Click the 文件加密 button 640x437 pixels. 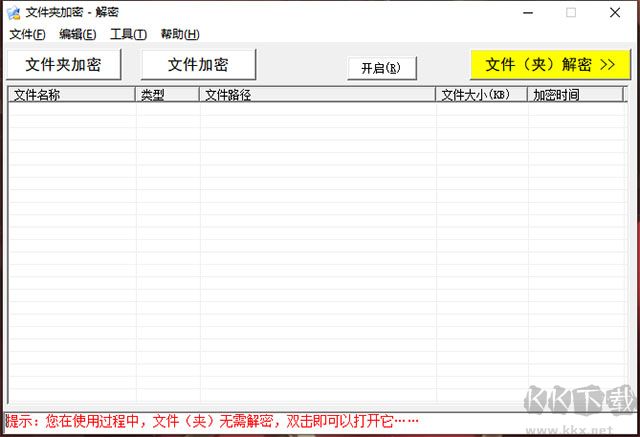[x=198, y=64]
